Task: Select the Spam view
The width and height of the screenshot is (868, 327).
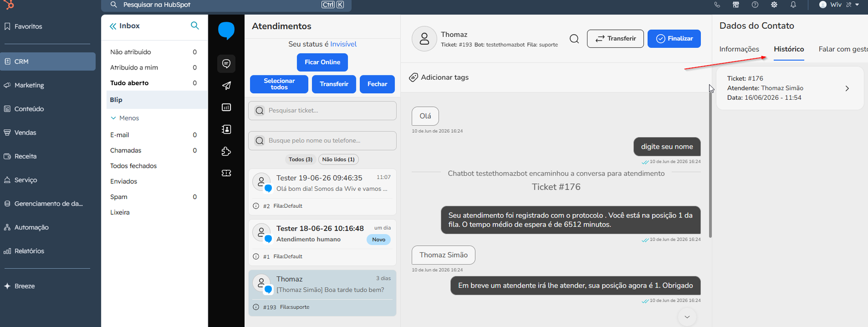Action: coord(154,197)
